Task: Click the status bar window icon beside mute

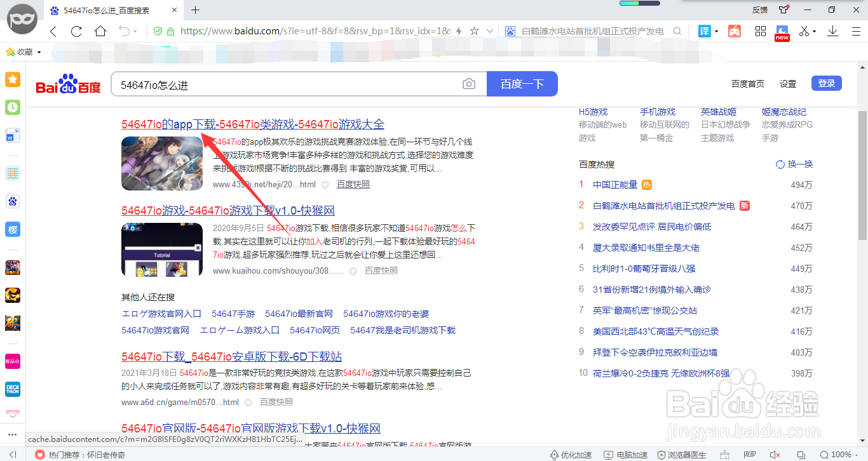Action: pyautogui.click(x=801, y=455)
